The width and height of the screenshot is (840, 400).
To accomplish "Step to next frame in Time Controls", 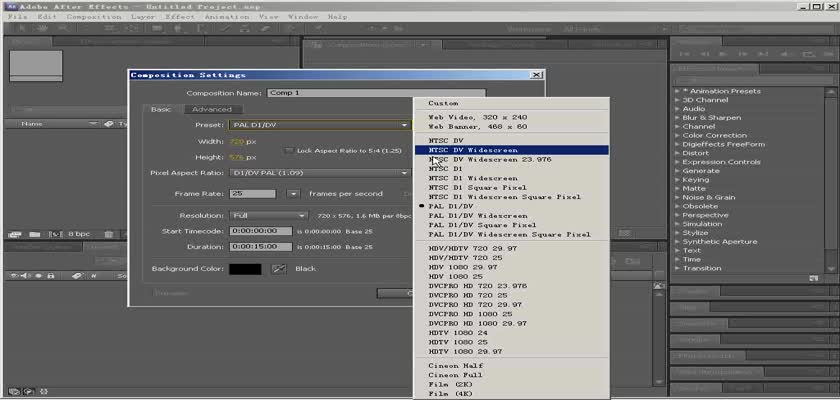I will click(x=744, y=54).
